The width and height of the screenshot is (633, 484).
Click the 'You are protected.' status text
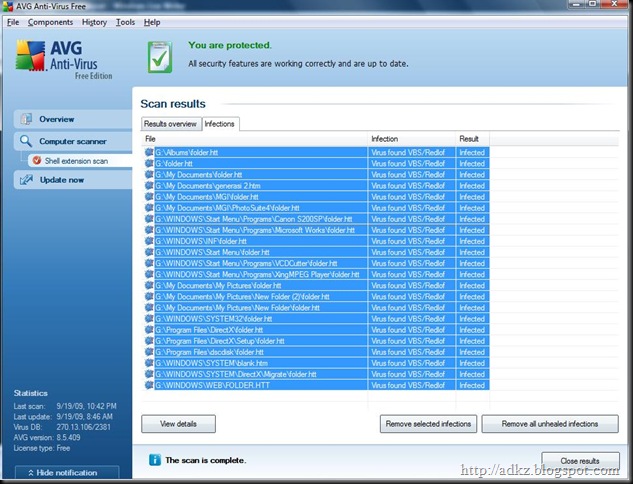click(230, 45)
